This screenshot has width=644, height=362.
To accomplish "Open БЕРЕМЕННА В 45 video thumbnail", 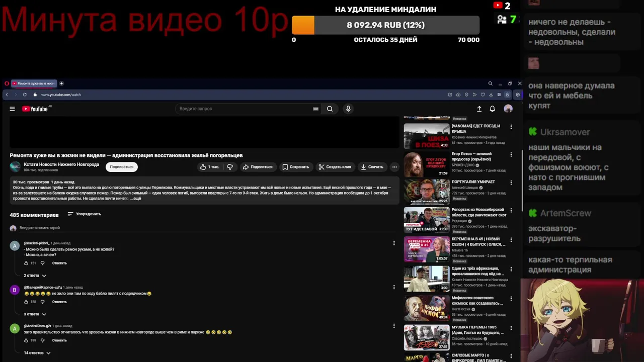I will 427,249.
